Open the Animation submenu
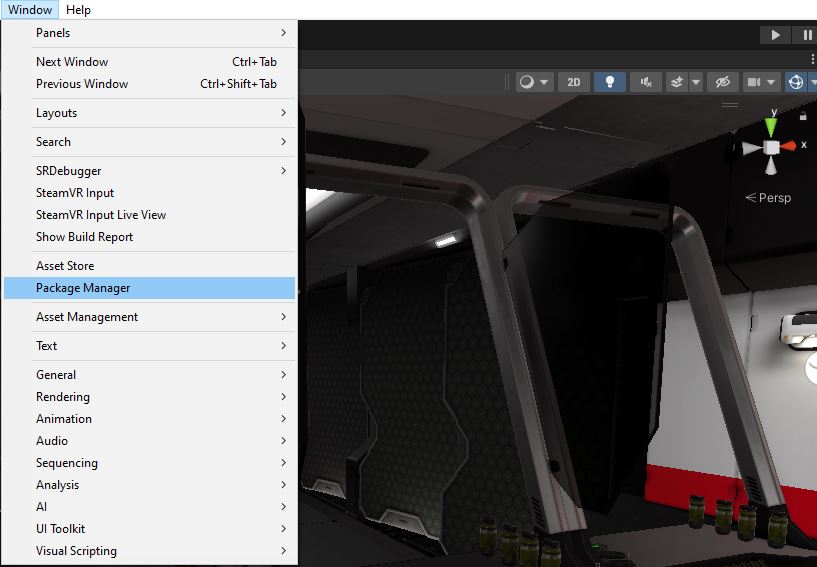This screenshot has height=567, width=817. tap(150, 419)
